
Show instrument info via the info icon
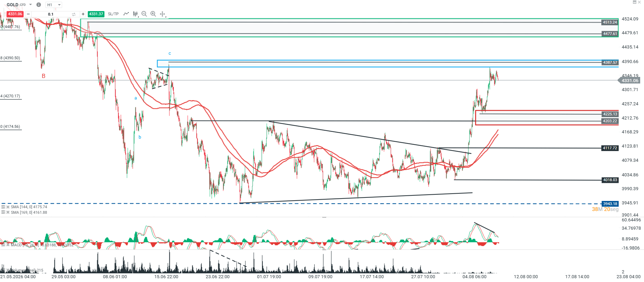(39, 5)
